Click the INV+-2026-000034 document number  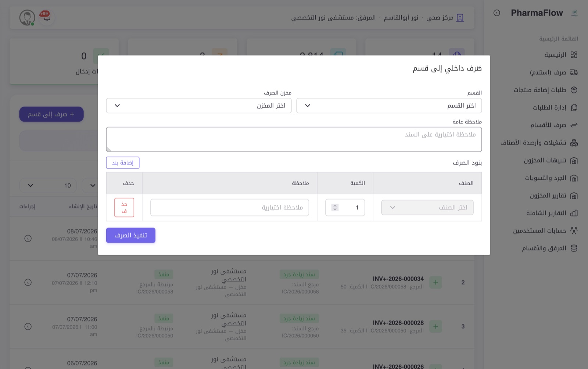398,279
